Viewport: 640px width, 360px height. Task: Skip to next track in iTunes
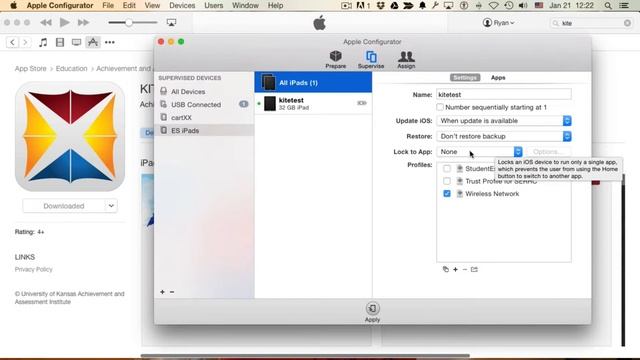(83, 22)
